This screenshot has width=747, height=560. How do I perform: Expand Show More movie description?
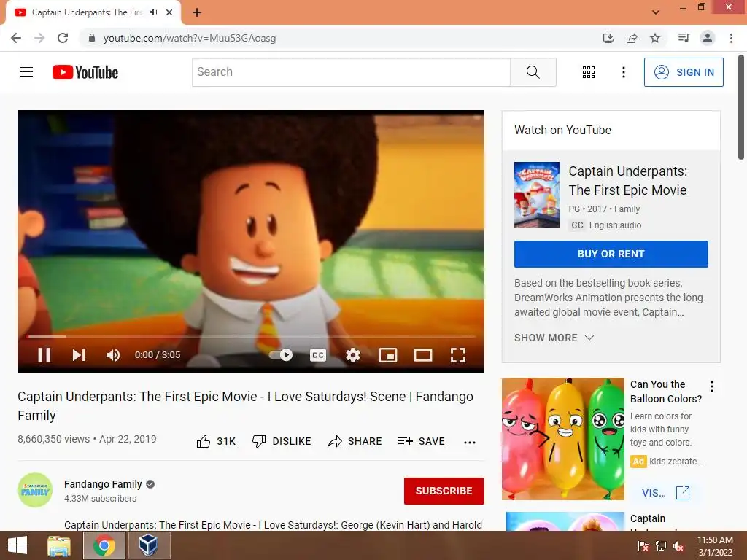(554, 338)
